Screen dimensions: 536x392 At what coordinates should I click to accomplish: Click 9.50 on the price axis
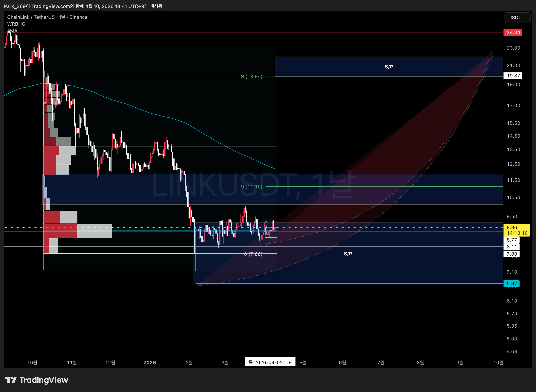click(x=512, y=216)
